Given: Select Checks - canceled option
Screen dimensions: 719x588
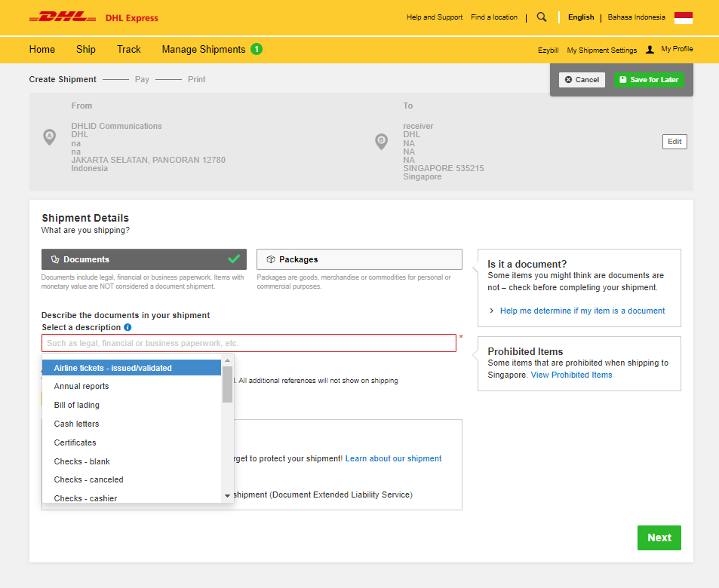Looking at the screenshot, I should coord(131,480).
